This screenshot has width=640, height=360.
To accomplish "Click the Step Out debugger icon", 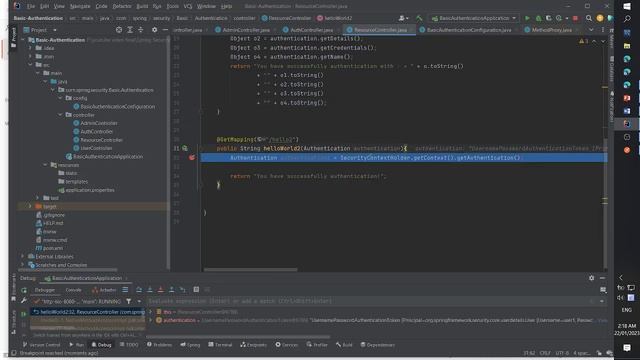I will click(x=171, y=289).
